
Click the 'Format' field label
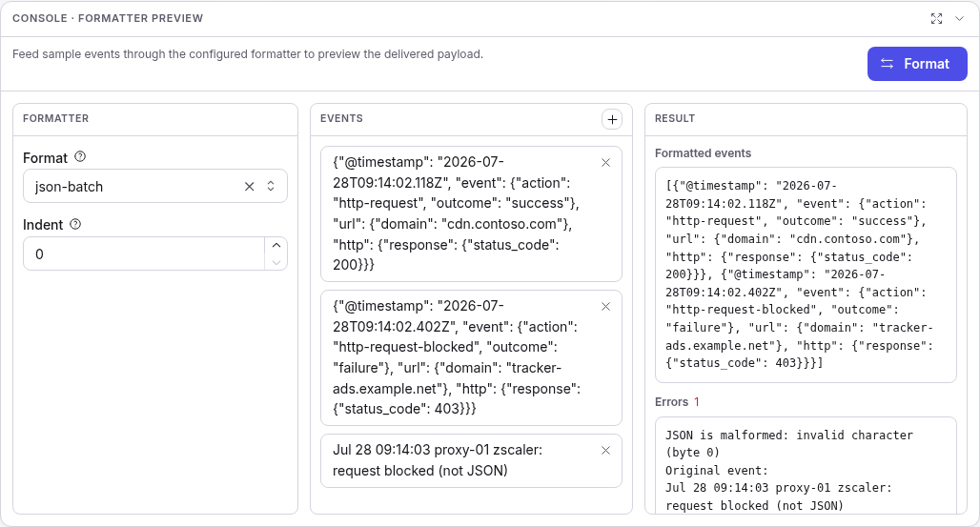point(45,157)
